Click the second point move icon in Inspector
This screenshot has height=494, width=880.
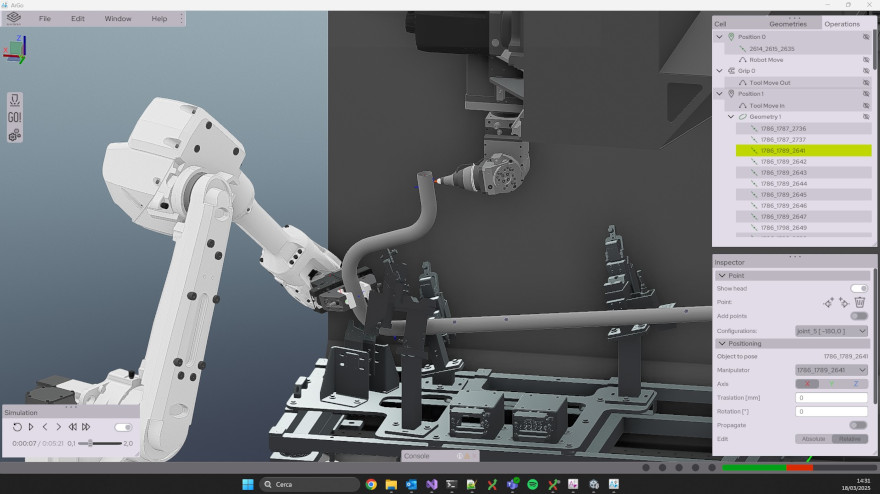844,303
